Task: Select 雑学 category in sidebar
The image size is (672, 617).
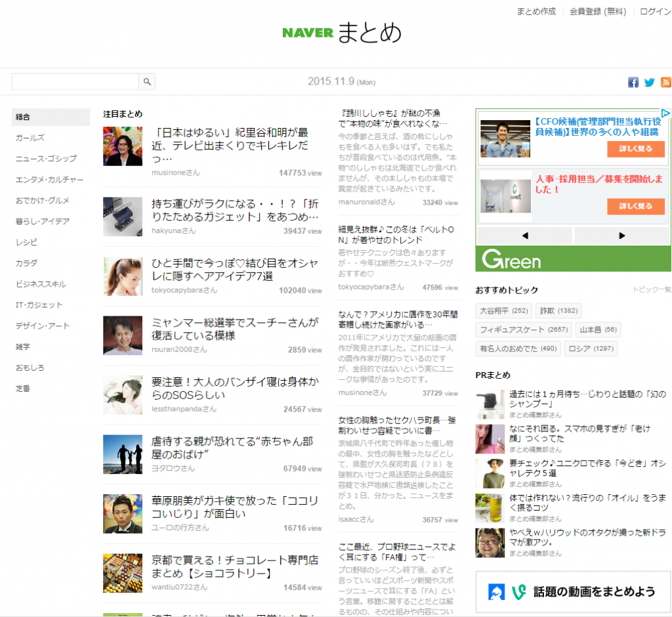Action: tap(23, 347)
